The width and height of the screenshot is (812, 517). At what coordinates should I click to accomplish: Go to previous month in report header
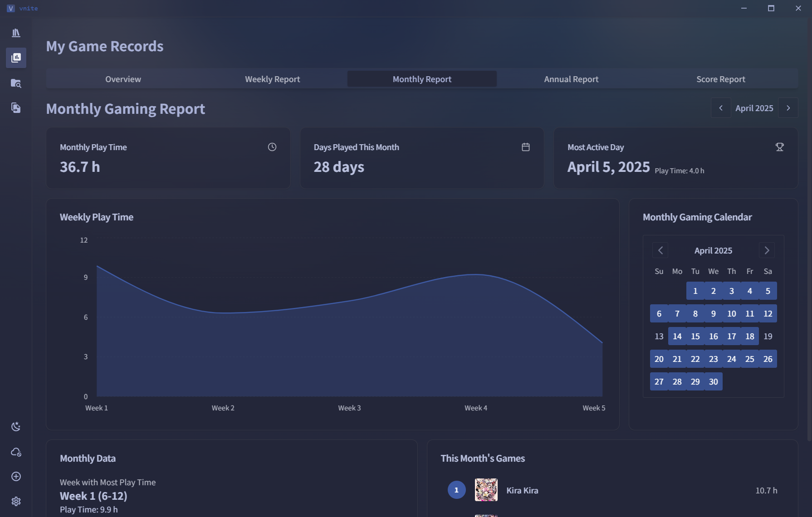click(721, 108)
